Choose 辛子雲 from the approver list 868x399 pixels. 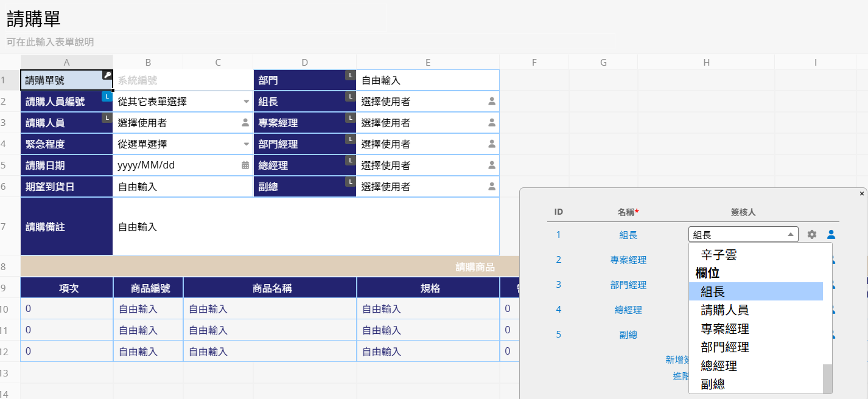pos(755,254)
